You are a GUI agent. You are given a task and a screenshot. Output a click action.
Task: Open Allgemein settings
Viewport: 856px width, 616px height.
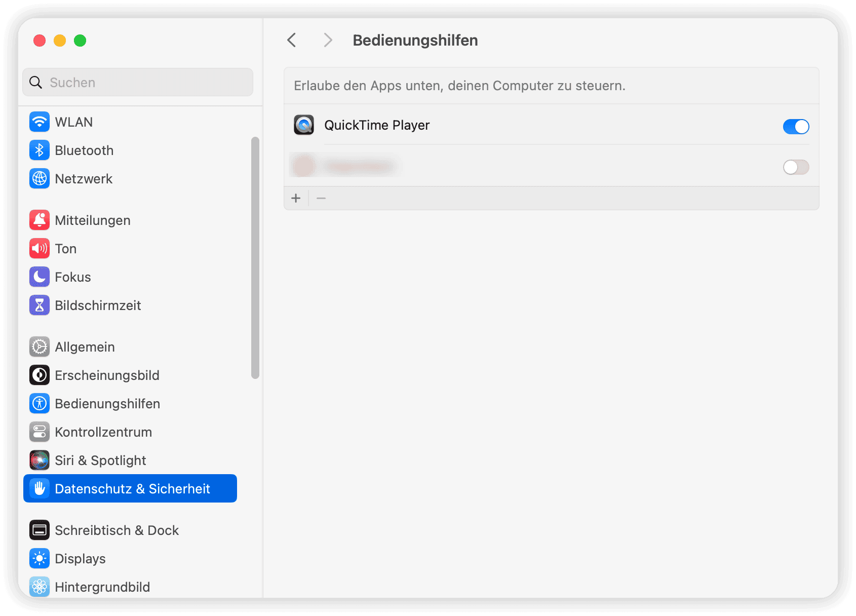[x=130, y=346]
